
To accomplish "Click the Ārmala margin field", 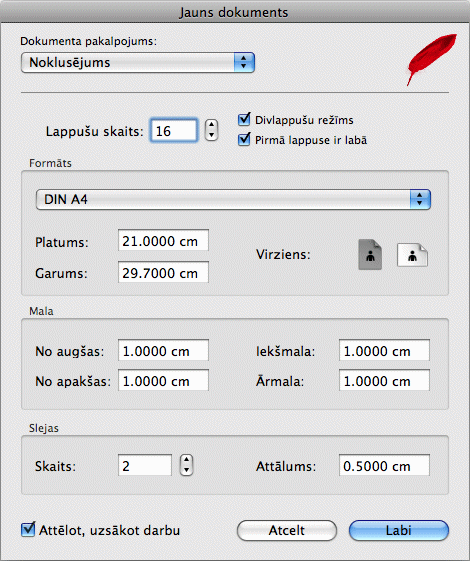I will click(x=385, y=380).
